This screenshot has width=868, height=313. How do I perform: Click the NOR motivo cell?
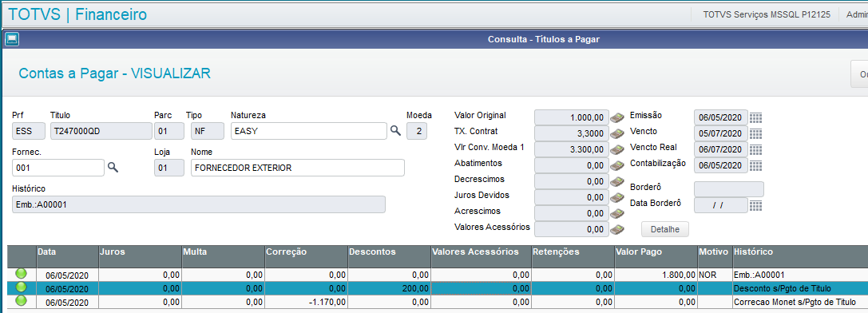[715, 275]
